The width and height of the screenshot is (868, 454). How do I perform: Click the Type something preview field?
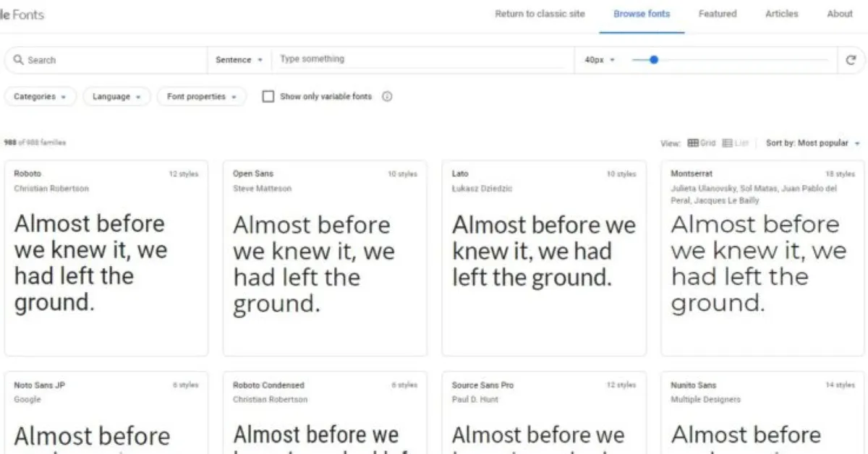click(x=420, y=59)
